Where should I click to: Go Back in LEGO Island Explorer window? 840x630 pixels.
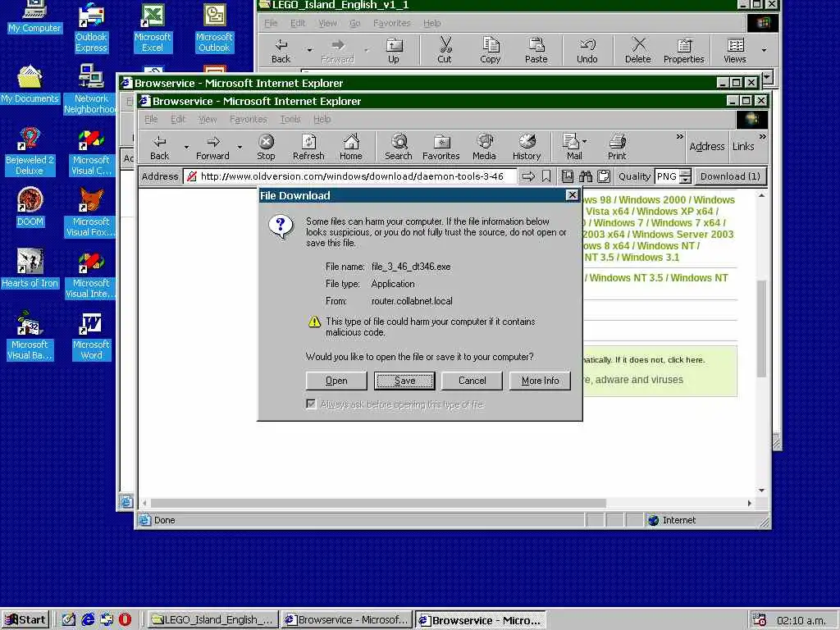(x=281, y=50)
